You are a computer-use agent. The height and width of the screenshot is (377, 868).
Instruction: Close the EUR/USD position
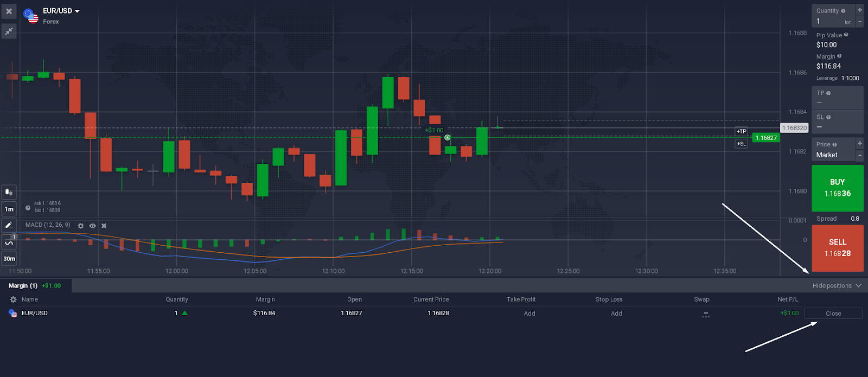click(833, 314)
